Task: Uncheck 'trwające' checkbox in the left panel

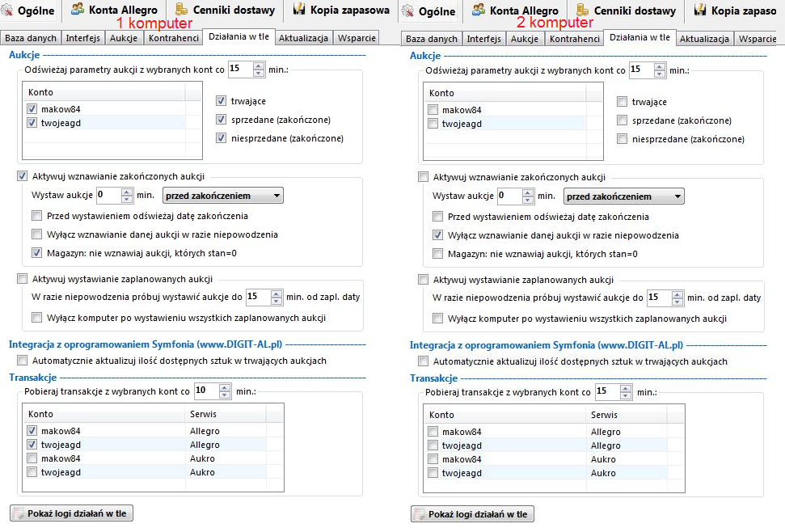Action: [x=222, y=101]
